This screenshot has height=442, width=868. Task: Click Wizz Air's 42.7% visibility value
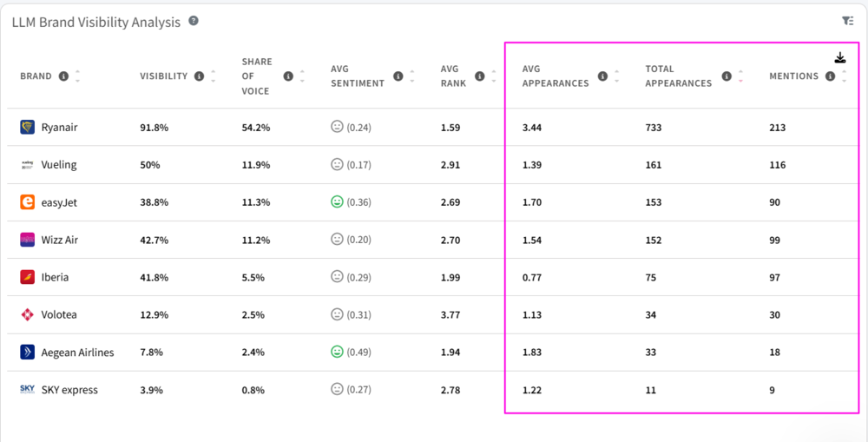[154, 240]
